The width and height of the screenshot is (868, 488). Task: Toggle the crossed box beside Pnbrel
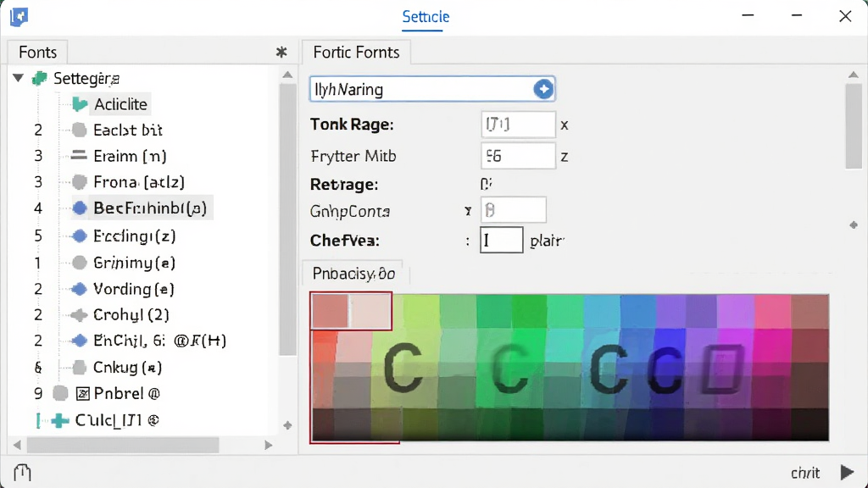pos(82,393)
